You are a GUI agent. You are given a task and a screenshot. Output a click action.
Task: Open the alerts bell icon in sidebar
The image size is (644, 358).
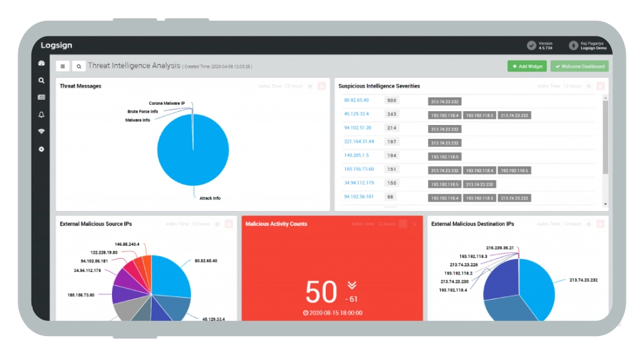point(42,114)
